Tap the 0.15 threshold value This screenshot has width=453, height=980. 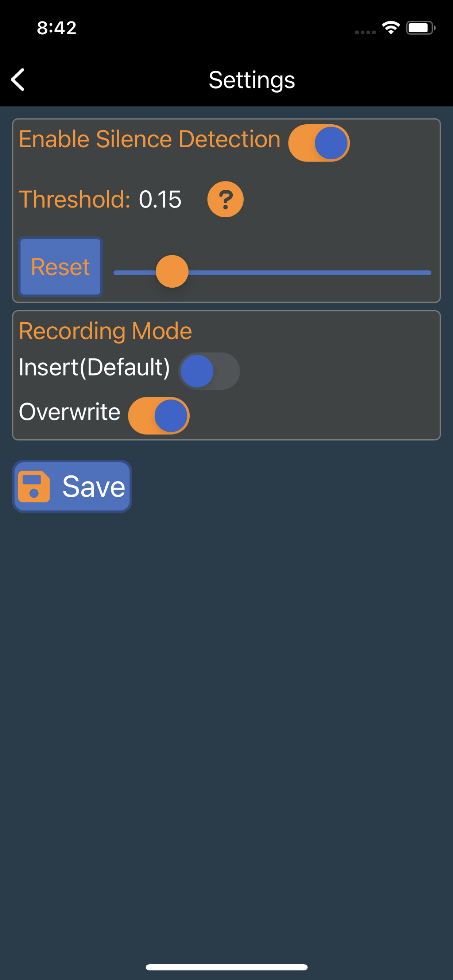click(160, 199)
